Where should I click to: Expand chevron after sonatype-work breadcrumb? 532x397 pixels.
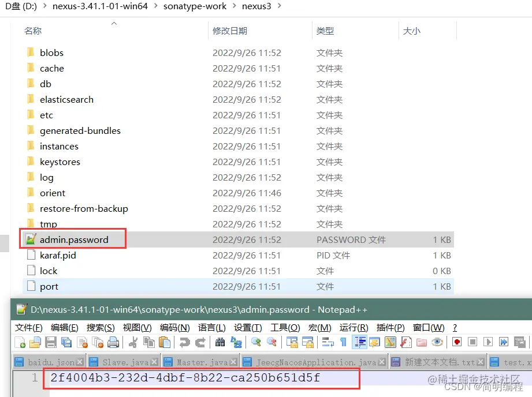coord(234,6)
